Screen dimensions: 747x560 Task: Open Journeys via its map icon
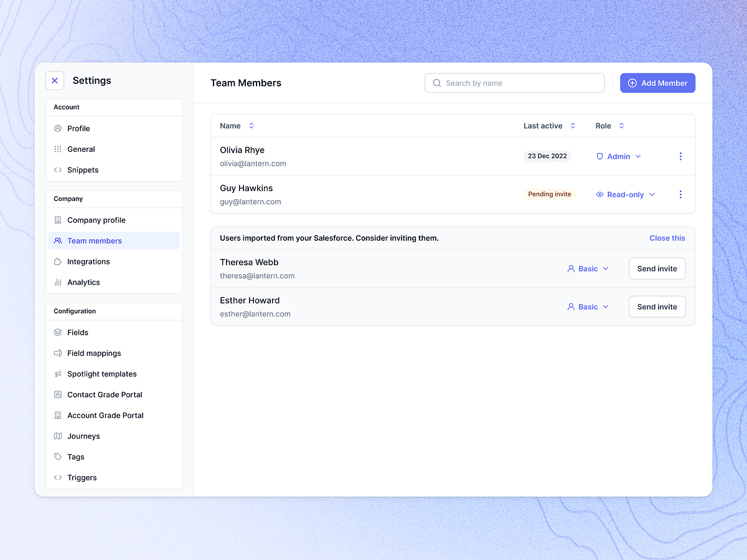click(x=57, y=436)
